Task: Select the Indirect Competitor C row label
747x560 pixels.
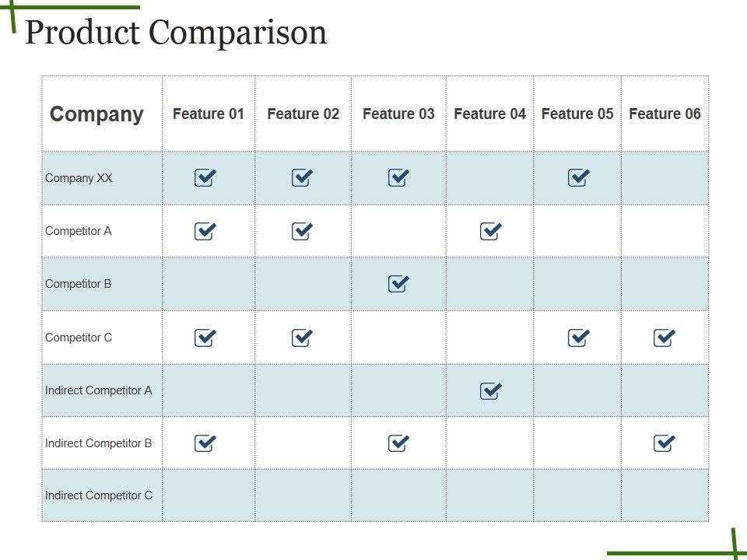Action: coord(99,495)
